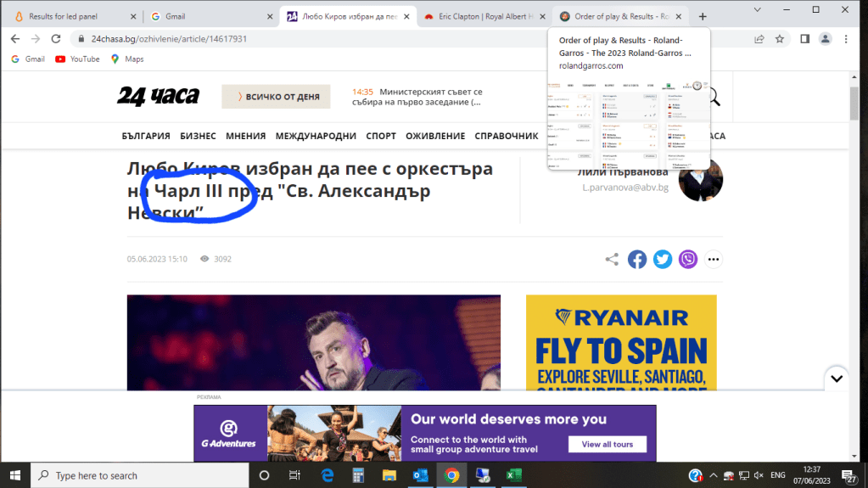
Task: Open the Chrome three-dot menu
Action: (849, 39)
